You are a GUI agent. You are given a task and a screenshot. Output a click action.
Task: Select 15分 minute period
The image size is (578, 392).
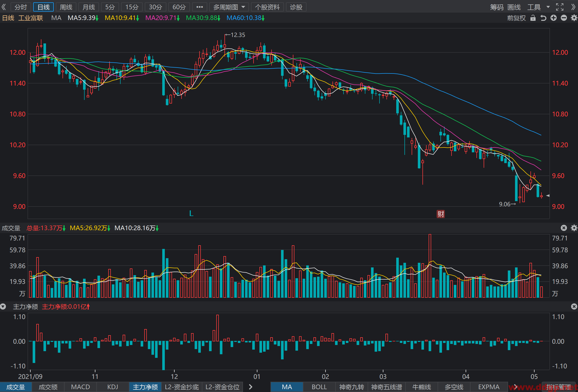pyautogui.click(x=132, y=7)
